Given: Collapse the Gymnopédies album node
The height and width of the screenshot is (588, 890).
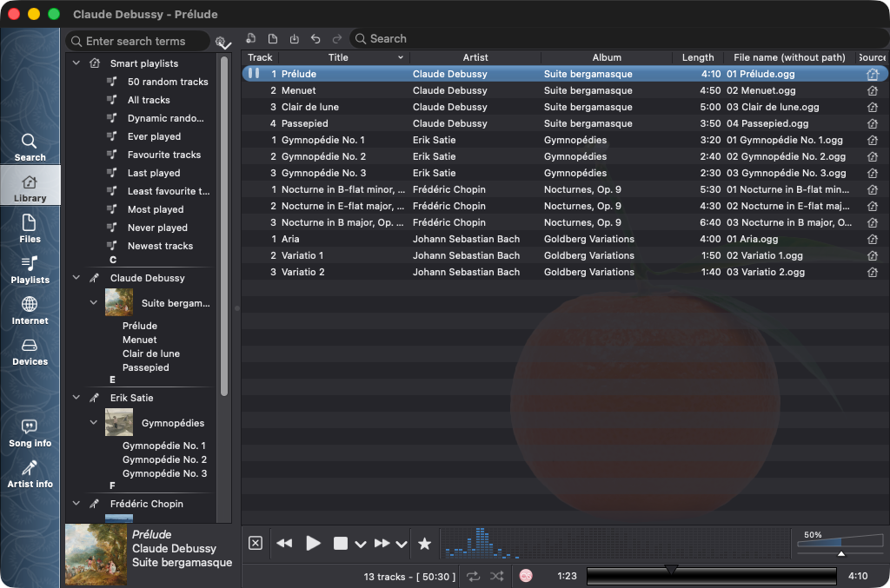Looking at the screenshot, I should coord(94,422).
